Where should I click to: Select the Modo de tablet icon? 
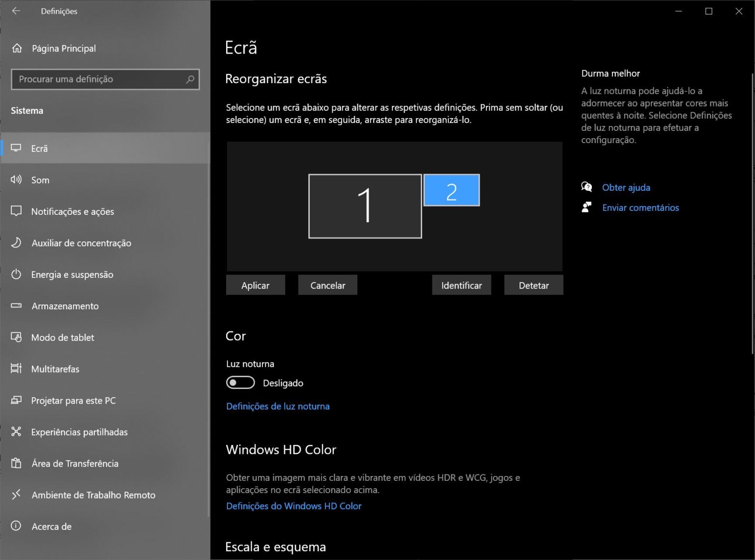[16, 337]
